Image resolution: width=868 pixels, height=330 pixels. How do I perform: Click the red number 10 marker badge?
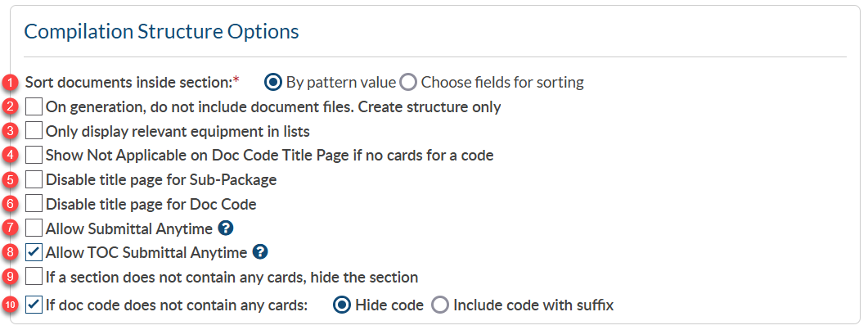coord(11,306)
